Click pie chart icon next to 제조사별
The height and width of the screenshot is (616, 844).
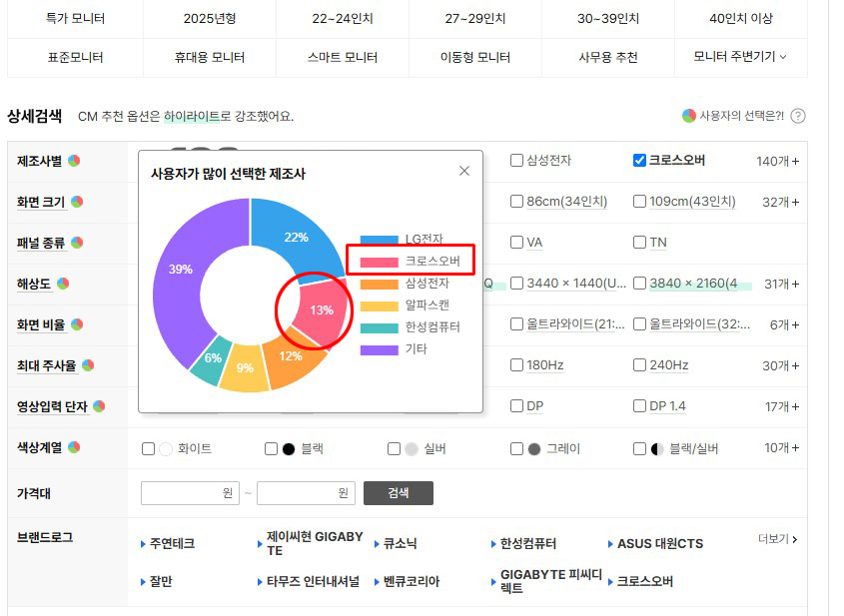click(x=75, y=161)
